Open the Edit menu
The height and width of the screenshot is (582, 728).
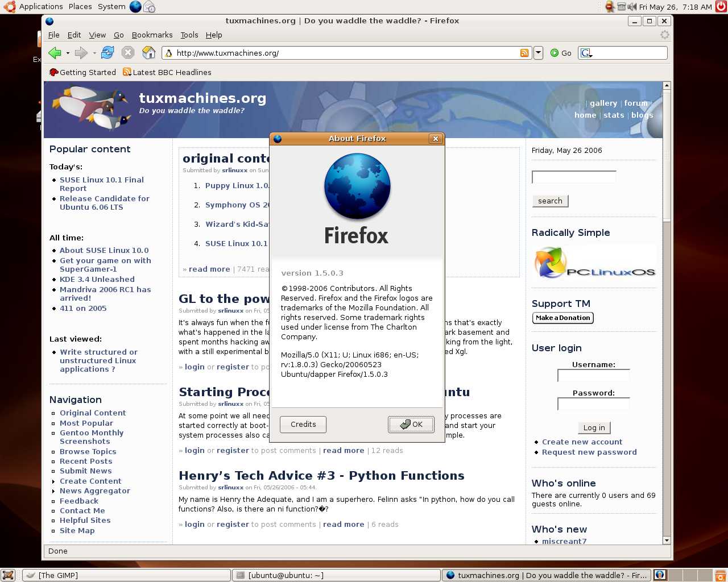click(x=75, y=35)
